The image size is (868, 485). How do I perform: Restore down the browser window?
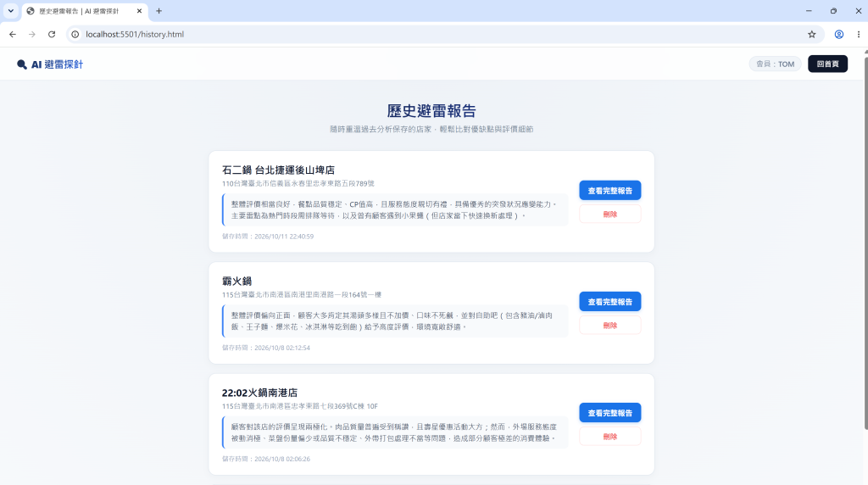click(x=834, y=11)
